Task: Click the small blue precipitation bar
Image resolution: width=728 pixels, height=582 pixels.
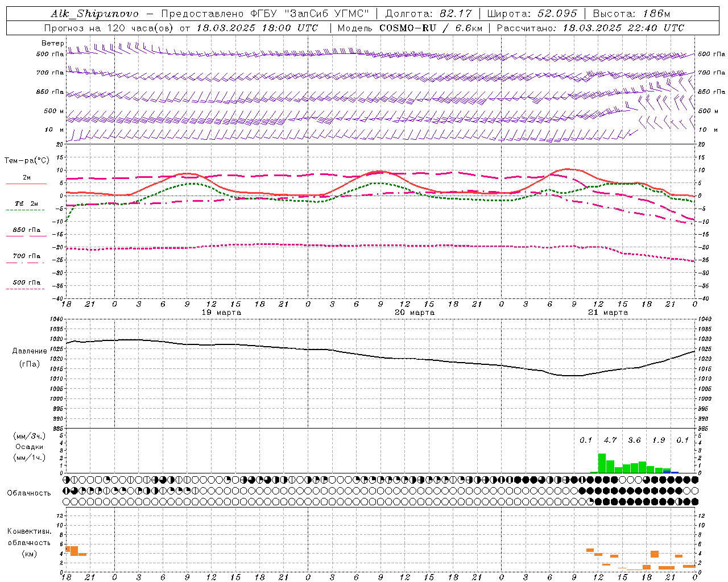Action: (x=675, y=472)
